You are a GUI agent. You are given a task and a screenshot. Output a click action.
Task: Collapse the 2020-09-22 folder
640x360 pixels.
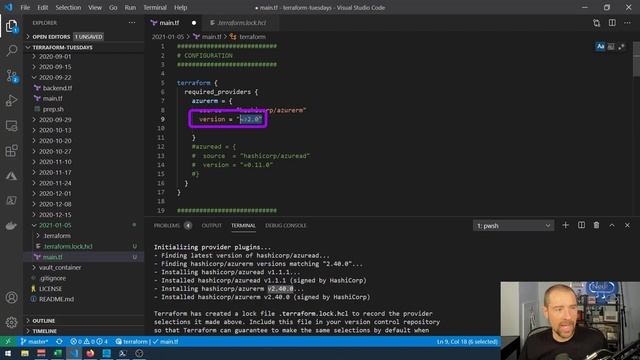click(x=84, y=77)
